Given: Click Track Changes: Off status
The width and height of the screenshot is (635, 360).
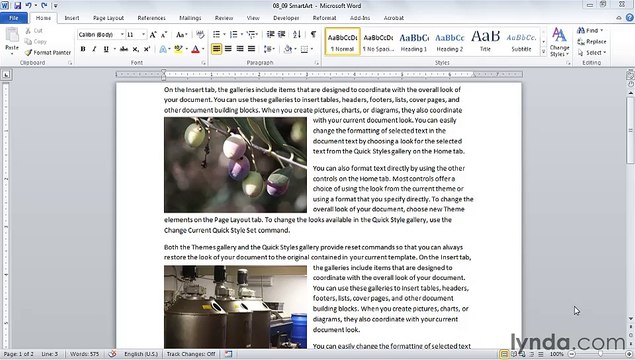Looking at the screenshot, I should click(x=191, y=354).
